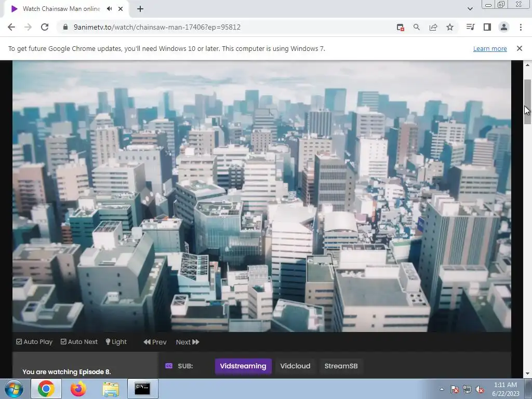Viewport: 532px width, 399px height.
Task: Click the page scrollbar thumb
Action: (x=527, y=102)
